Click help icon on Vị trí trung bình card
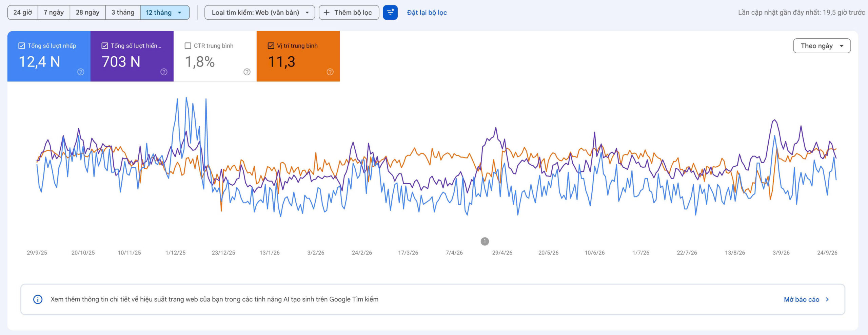The height and width of the screenshot is (335, 868). [330, 72]
